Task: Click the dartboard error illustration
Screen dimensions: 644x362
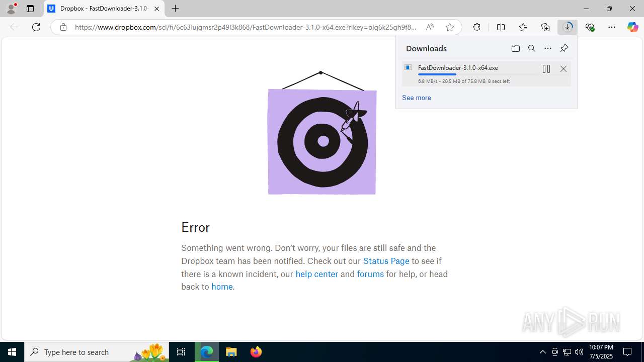Action: coord(322,133)
